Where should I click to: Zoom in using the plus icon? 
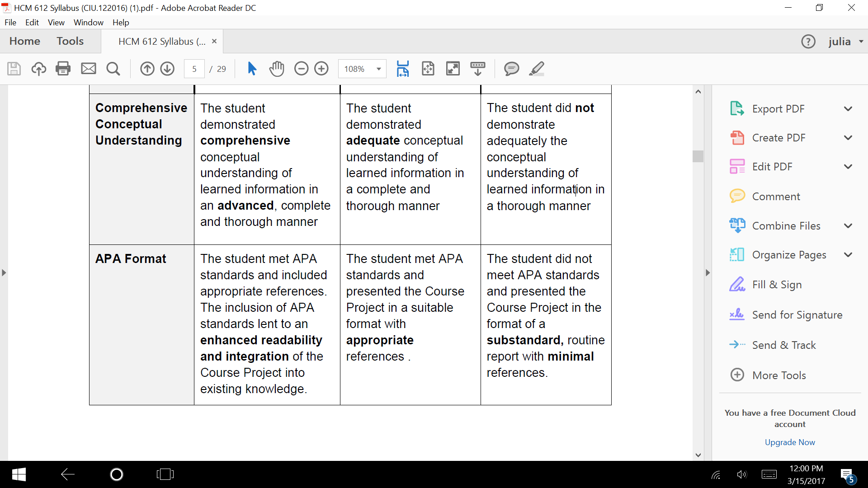[x=321, y=69]
